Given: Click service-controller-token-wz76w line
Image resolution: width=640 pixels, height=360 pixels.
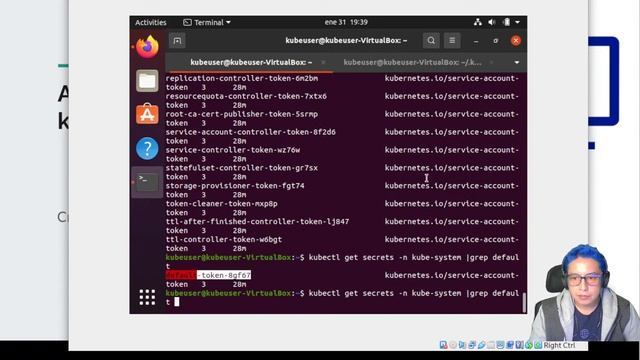Looking at the screenshot, I should (x=233, y=150).
